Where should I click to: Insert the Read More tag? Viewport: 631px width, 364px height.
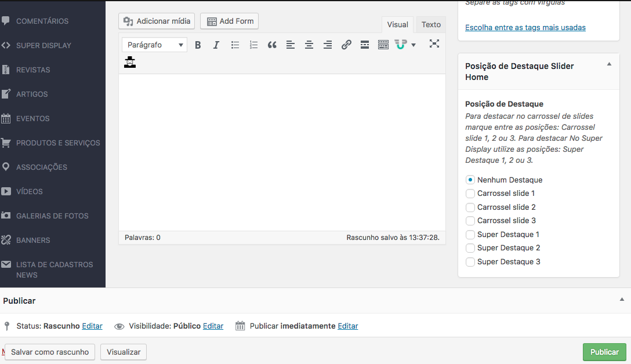pyautogui.click(x=365, y=45)
